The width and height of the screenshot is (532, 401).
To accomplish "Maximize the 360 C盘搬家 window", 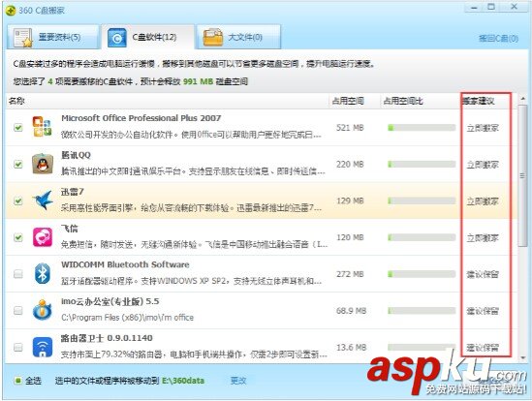I will [491, 7].
